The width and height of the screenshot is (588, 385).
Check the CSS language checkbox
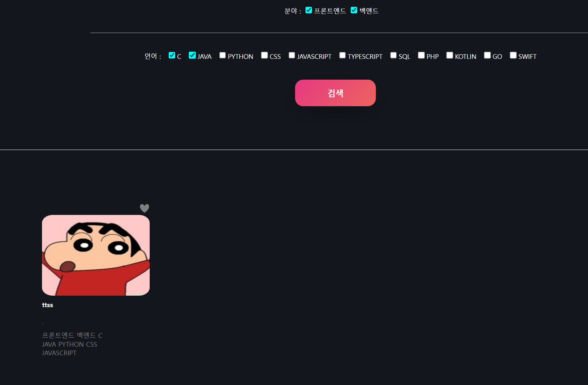[265, 55]
